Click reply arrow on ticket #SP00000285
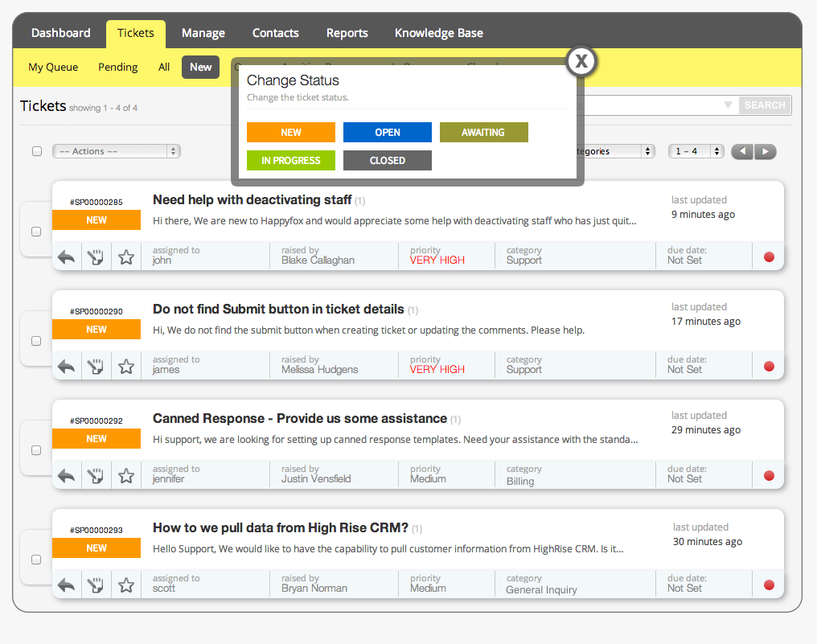Image resolution: width=817 pixels, height=644 pixels. pos(67,257)
